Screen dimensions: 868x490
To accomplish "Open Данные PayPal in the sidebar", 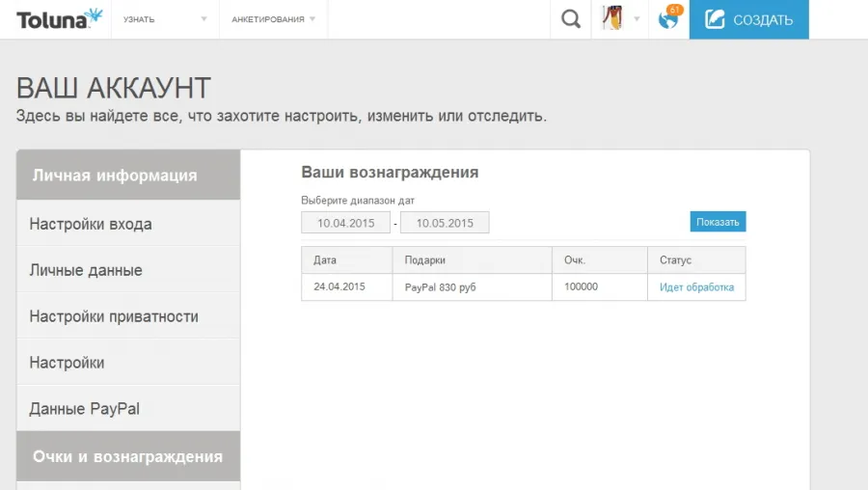I will (128, 409).
